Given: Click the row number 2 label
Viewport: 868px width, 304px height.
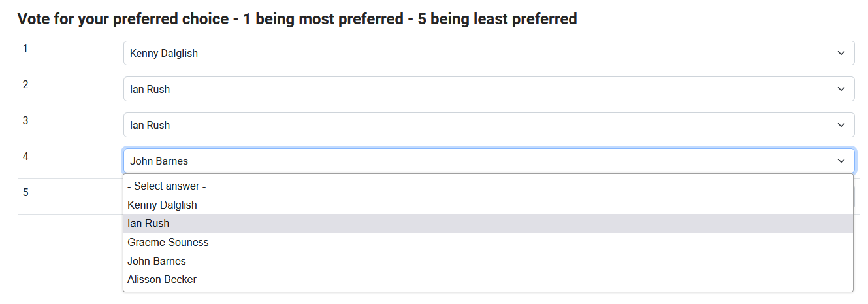Looking at the screenshot, I should click(x=25, y=84).
